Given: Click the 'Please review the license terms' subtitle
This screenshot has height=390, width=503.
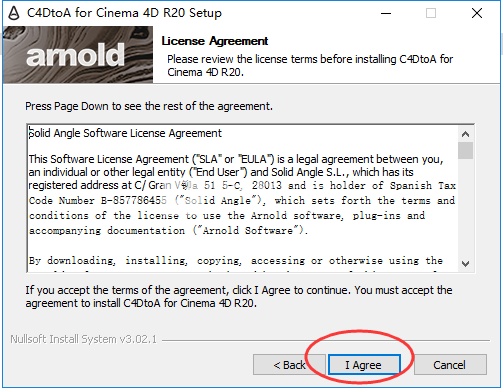Looking at the screenshot, I should coord(310,66).
